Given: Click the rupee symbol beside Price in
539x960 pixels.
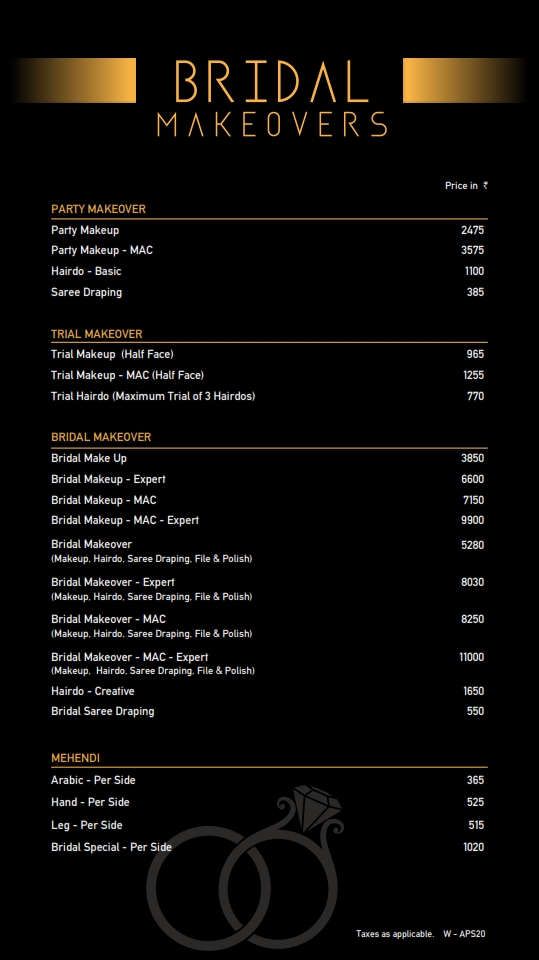Looking at the screenshot, I should 485,186.
